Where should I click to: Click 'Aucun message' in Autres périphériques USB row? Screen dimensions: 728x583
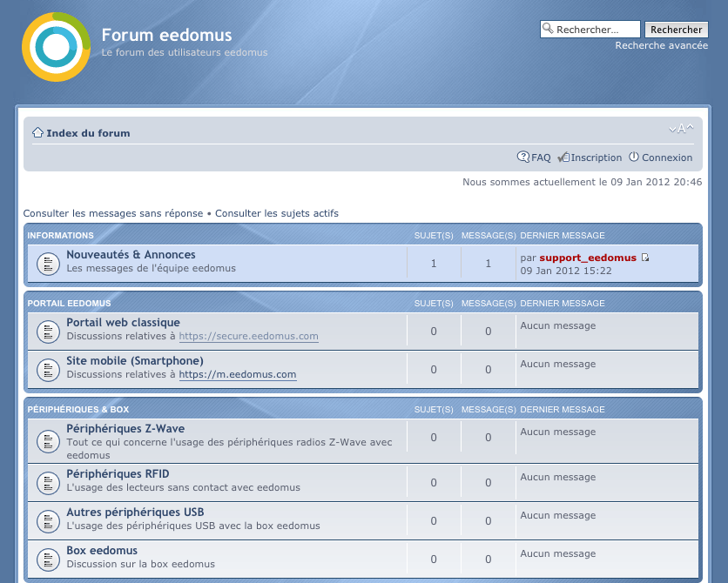tap(557, 515)
